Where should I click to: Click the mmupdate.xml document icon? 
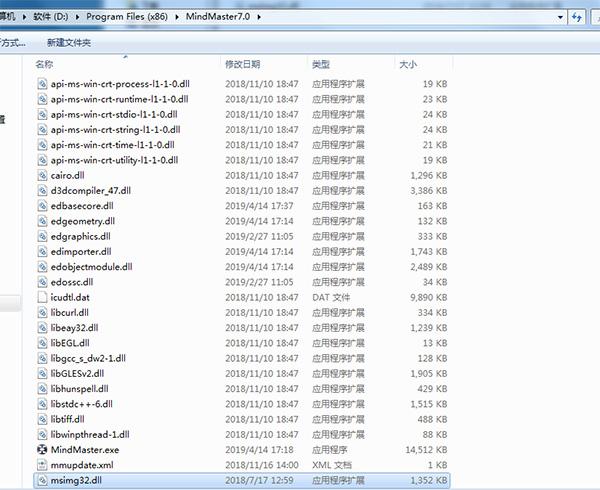[x=42, y=465]
